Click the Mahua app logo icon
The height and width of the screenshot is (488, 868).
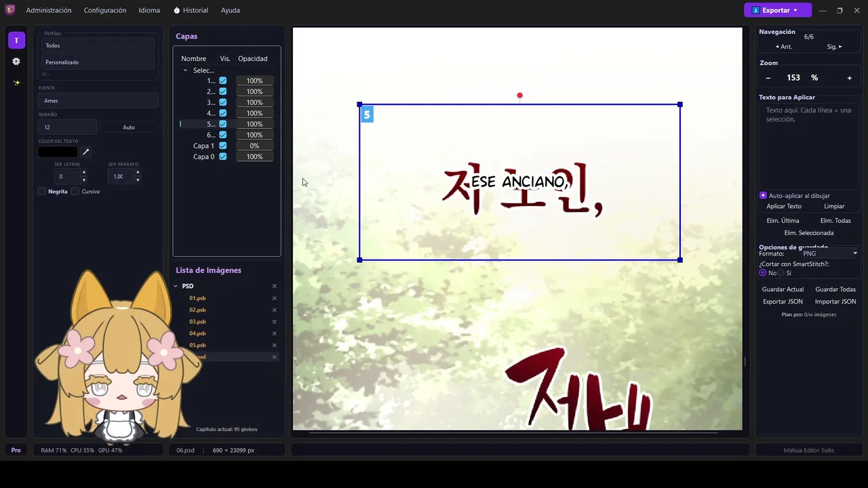(10, 10)
